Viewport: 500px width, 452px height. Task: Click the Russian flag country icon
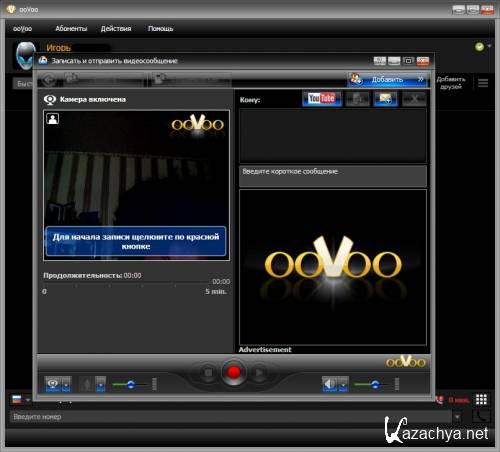coord(17,399)
